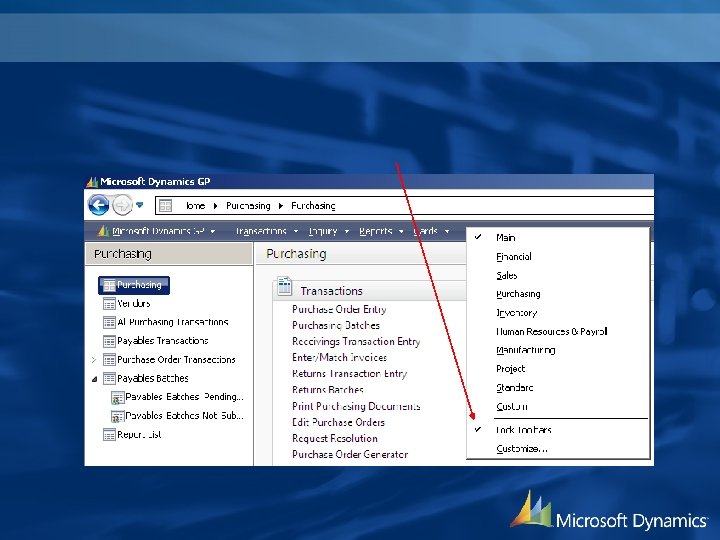This screenshot has width=720, height=540.
Task: Click the Report List icon
Action: click(x=109, y=435)
